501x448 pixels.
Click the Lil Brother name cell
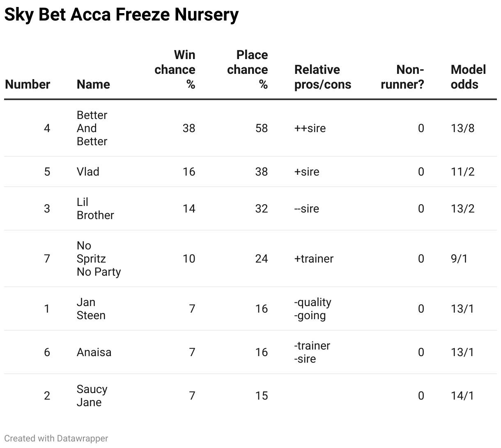(95, 208)
